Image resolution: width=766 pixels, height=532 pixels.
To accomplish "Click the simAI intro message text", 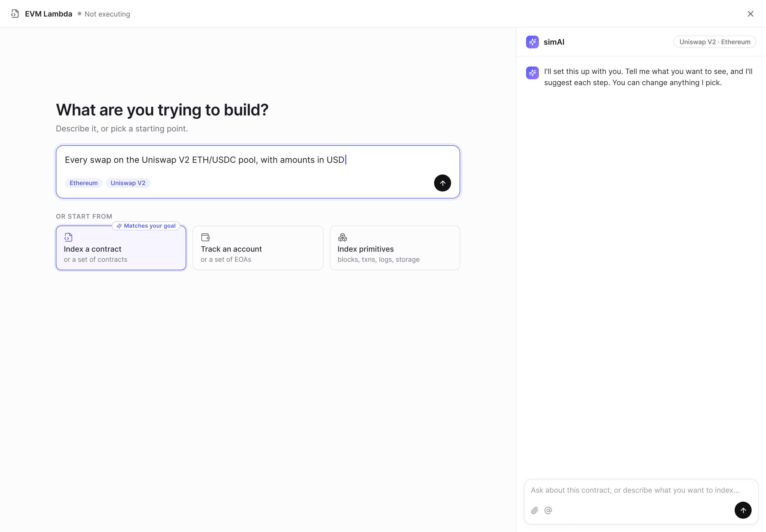I will [x=648, y=77].
